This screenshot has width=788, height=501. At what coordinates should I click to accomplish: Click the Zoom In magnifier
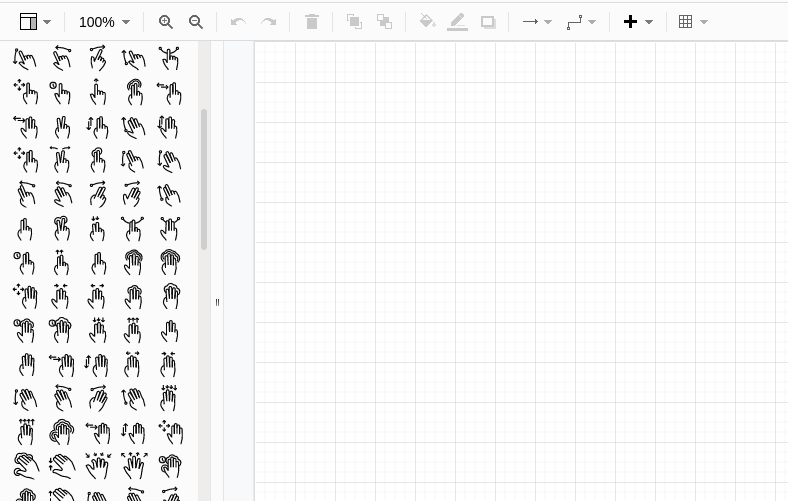pyautogui.click(x=165, y=22)
